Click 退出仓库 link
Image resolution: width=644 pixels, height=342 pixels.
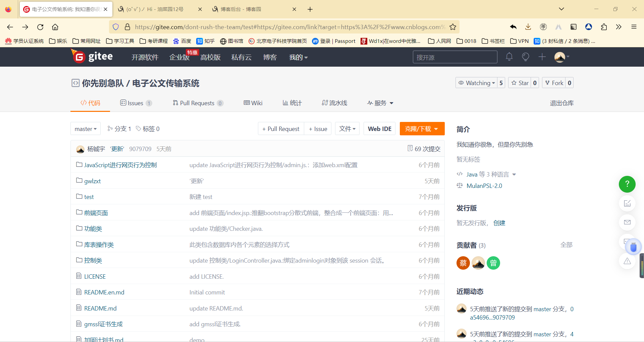[562, 103]
